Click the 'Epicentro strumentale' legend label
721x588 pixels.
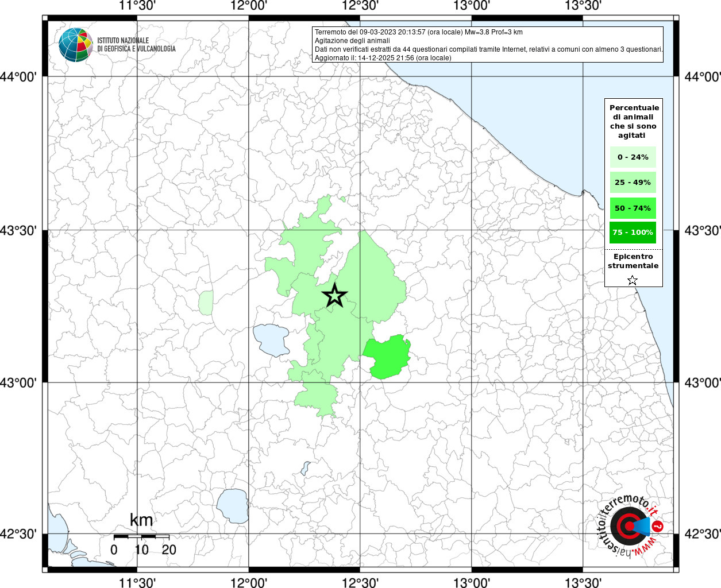click(x=633, y=261)
